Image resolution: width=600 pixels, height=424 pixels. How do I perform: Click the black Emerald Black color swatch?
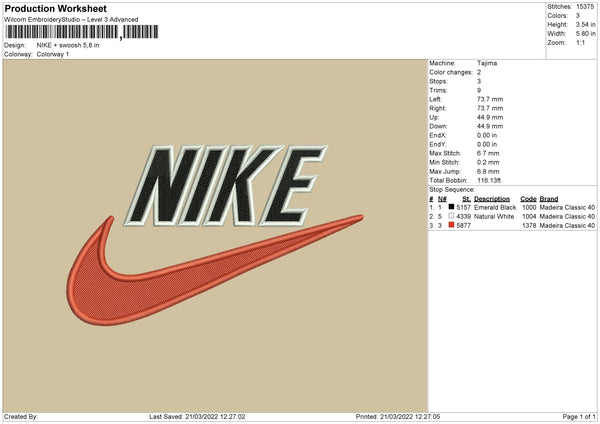coord(451,207)
